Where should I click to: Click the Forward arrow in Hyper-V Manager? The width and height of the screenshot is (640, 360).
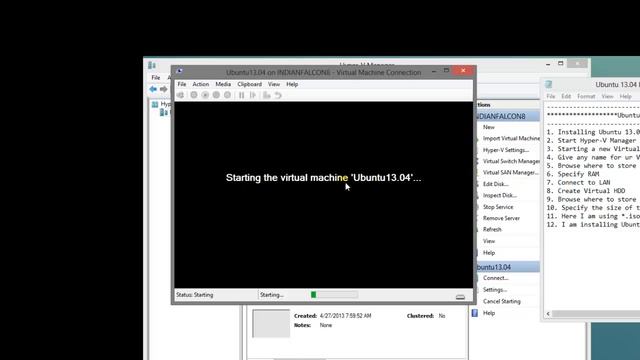164,89
